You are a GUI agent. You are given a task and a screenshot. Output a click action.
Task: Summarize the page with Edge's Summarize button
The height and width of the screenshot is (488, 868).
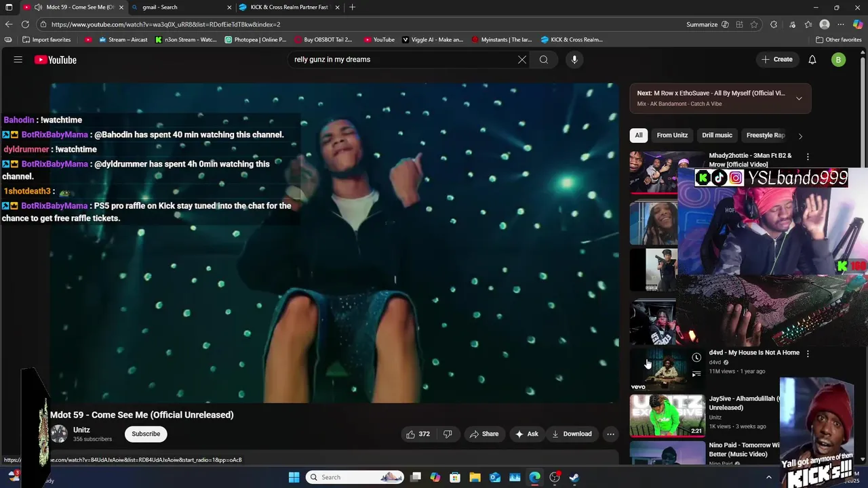pos(707,24)
